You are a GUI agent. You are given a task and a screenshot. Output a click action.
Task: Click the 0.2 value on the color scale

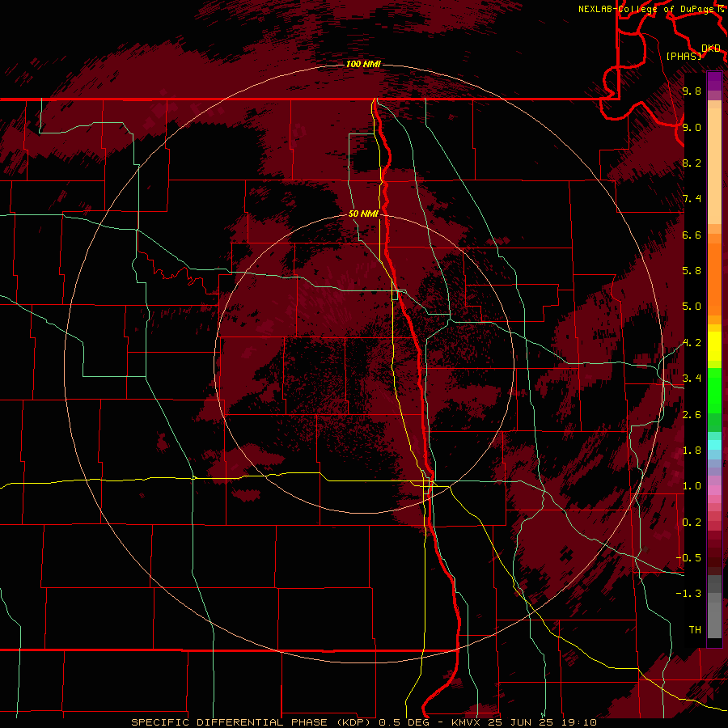point(692,523)
